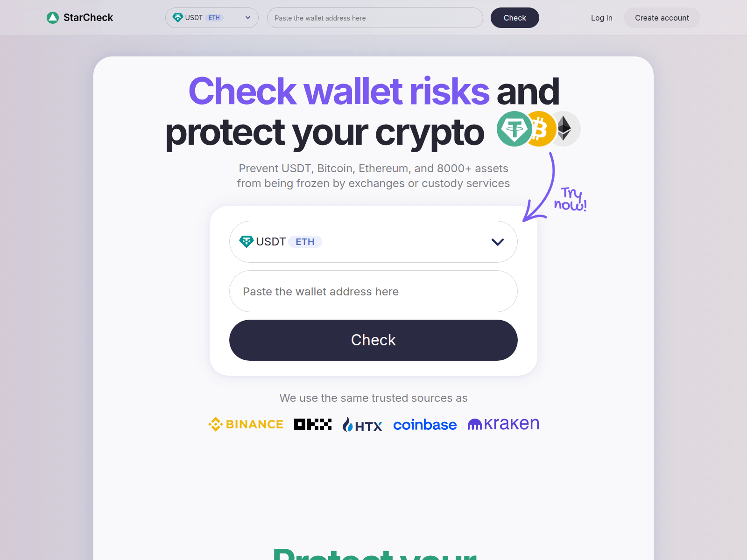
Task: Click the StarCheck triangle logo icon
Action: [x=53, y=18]
